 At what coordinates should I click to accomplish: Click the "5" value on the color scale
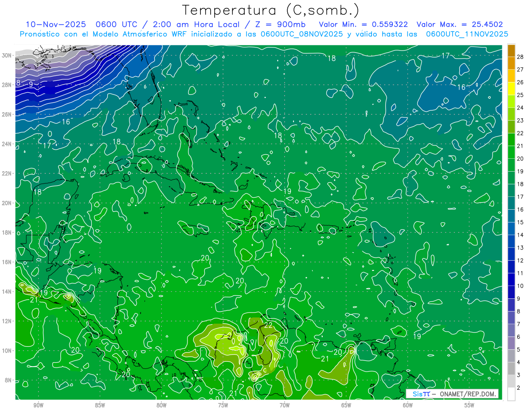tap(519, 349)
